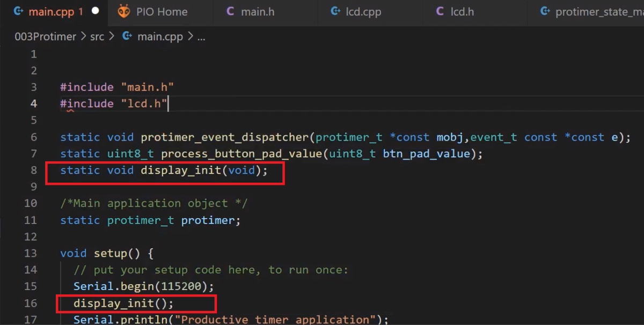Switch to the PIO Home tab
The image size is (644, 325).
pyautogui.click(x=161, y=11)
